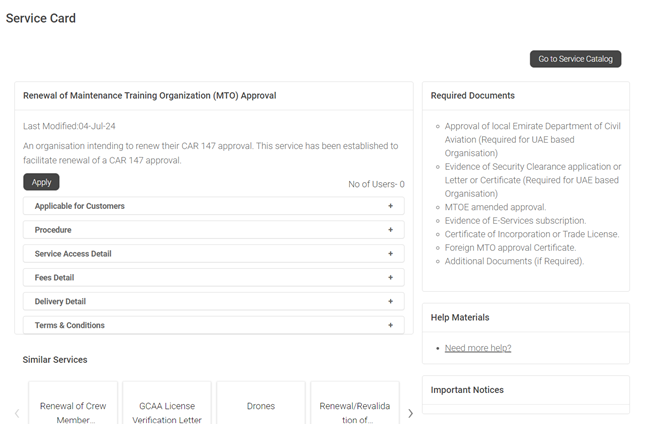
Task: Open the Renewal of Crew Member service card
Action: pyautogui.click(x=73, y=403)
